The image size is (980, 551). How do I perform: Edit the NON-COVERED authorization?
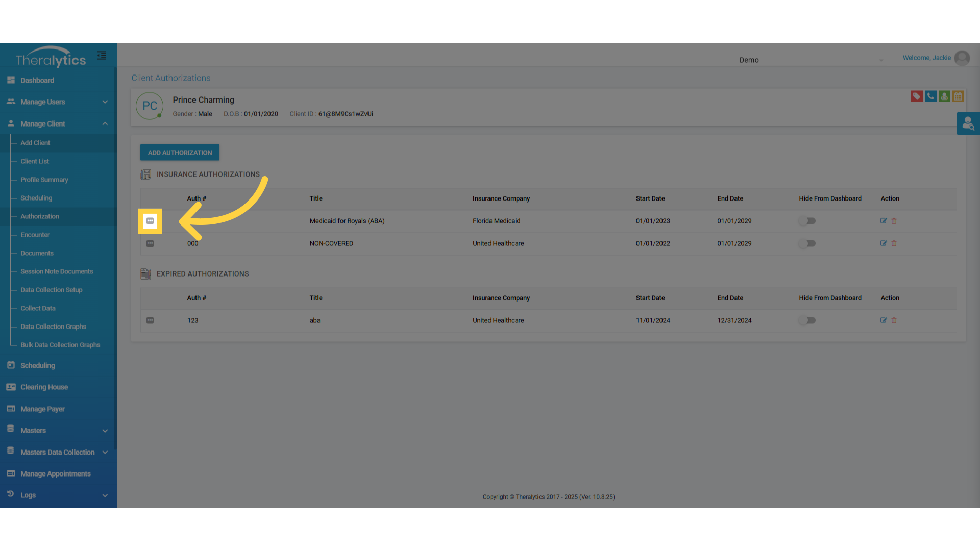click(x=884, y=243)
